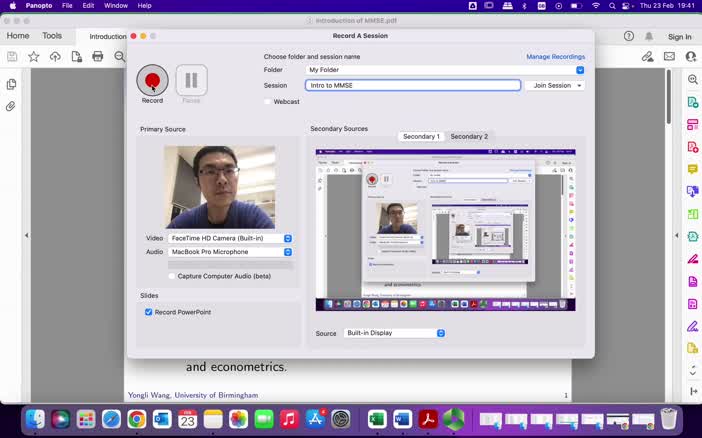Open the Window menu in menu bar
The image size is (702, 438).
[x=116, y=6]
